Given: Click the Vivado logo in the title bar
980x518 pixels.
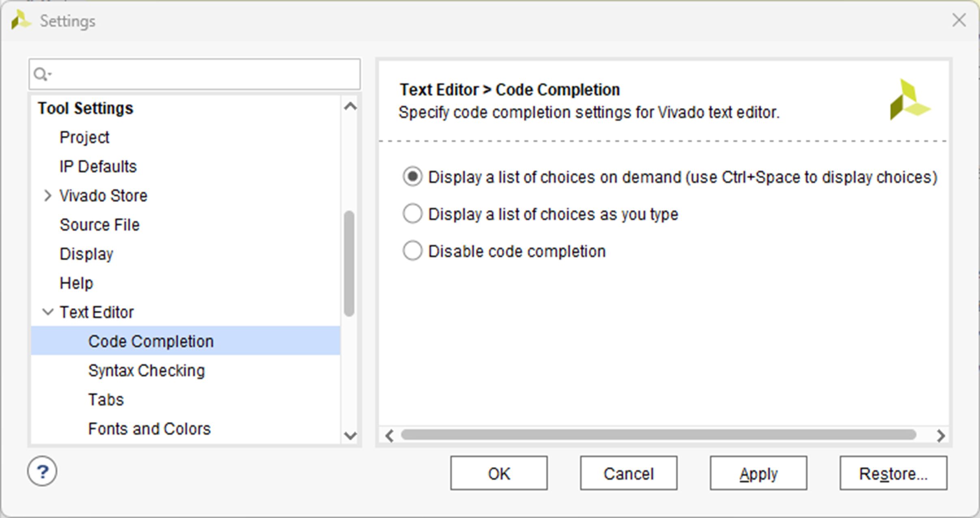Looking at the screenshot, I should (21, 20).
